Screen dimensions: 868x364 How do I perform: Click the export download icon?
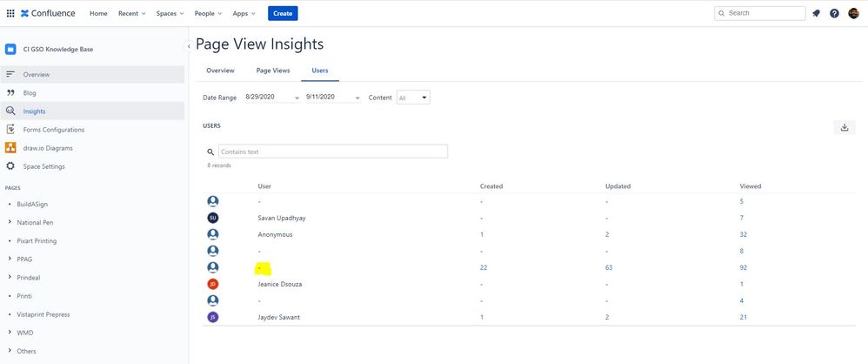click(844, 127)
